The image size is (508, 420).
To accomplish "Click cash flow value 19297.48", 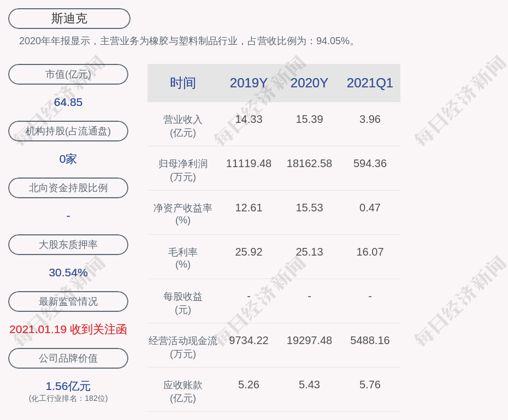I will click(309, 341).
